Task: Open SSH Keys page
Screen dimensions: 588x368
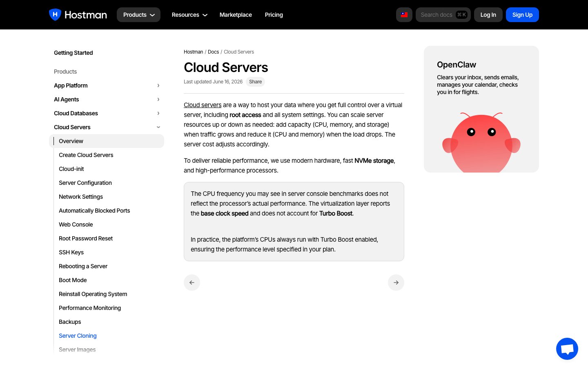Action: click(71, 252)
